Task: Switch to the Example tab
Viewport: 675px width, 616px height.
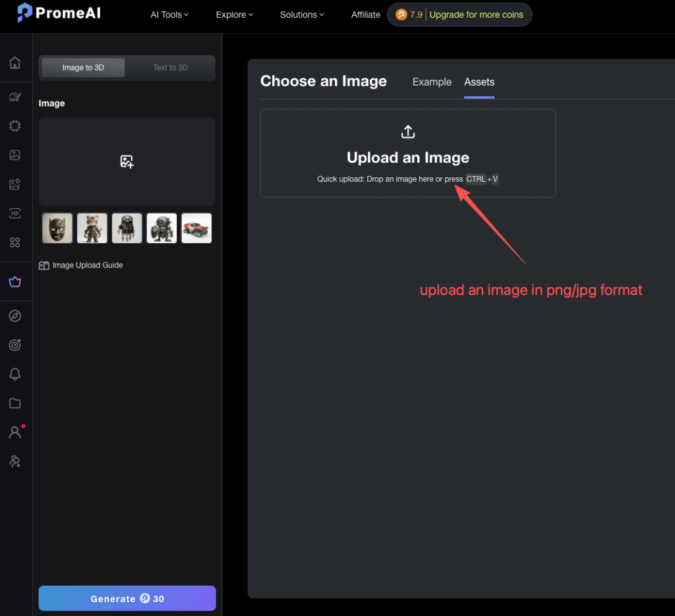Action: point(432,82)
